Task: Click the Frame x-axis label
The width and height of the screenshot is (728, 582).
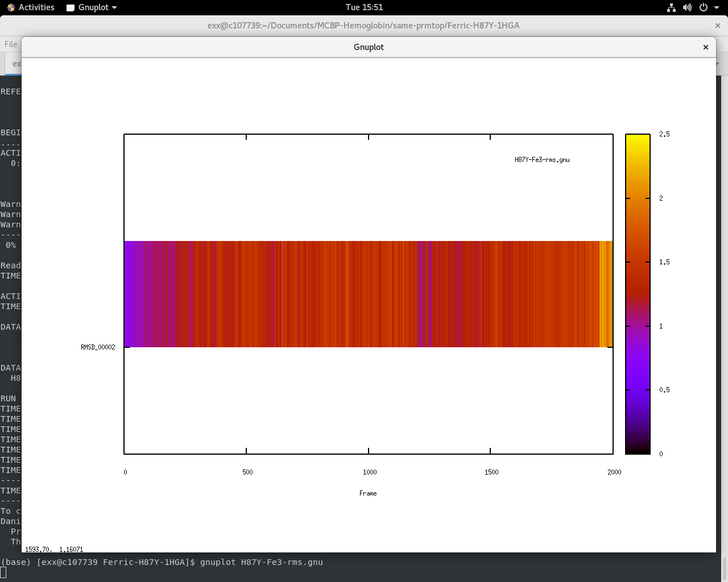Action: click(x=368, y=493)
